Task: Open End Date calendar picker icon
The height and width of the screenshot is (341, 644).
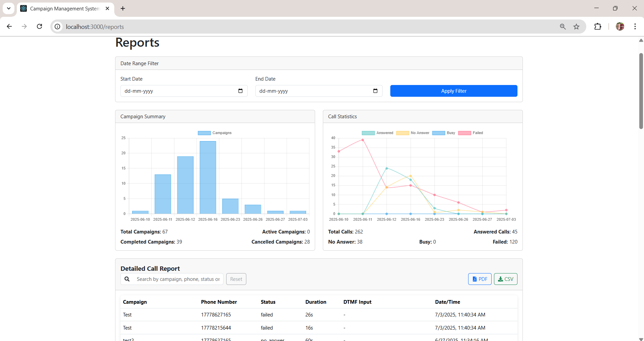Action: [x=375, y=91]
